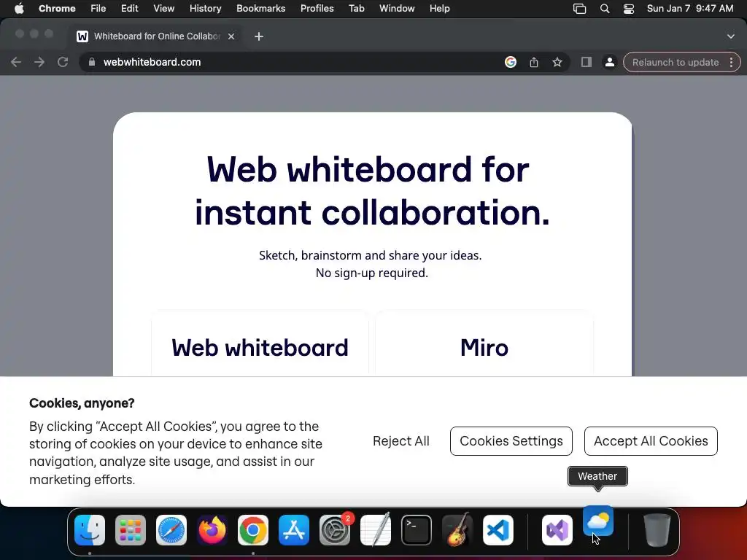747x560 pixels.
Task: Click 'No sign-up required.' text
Action: [371, 273]
